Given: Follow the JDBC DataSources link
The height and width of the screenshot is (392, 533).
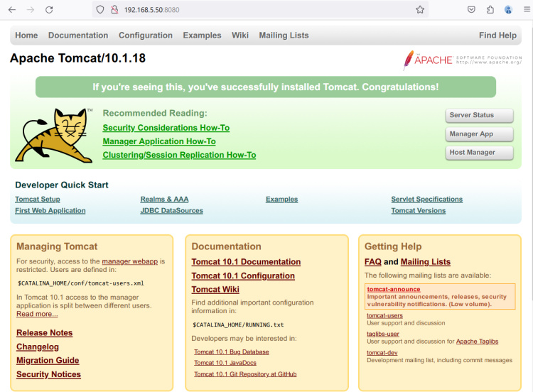Looking at the screenshot, I should 171,211.
